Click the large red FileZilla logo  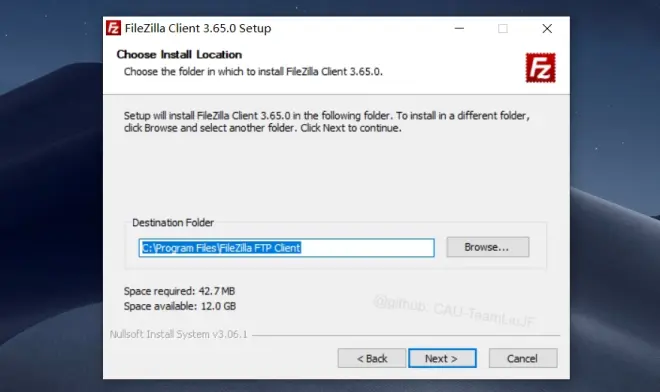click(x=540, y=67)
